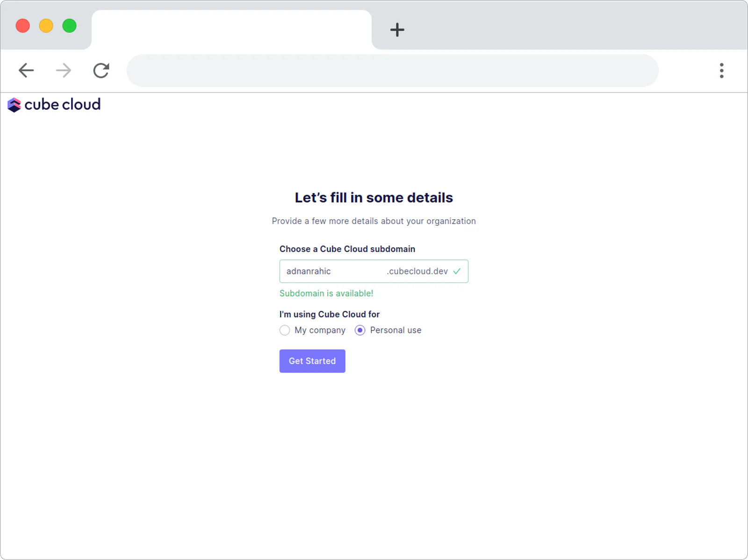This screenshot has width=748, height=560.
Task: Click the 'Subdomain is available!' message
Action: click(x=326, y=294)
